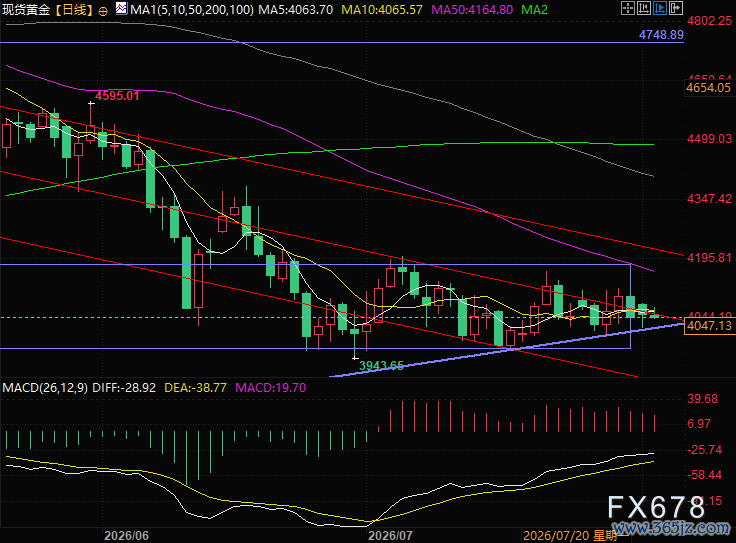Click the 现货黄金 instrument title
Image resolution: width=736 pixels, height=543 pixels.
tap(26, 9)
